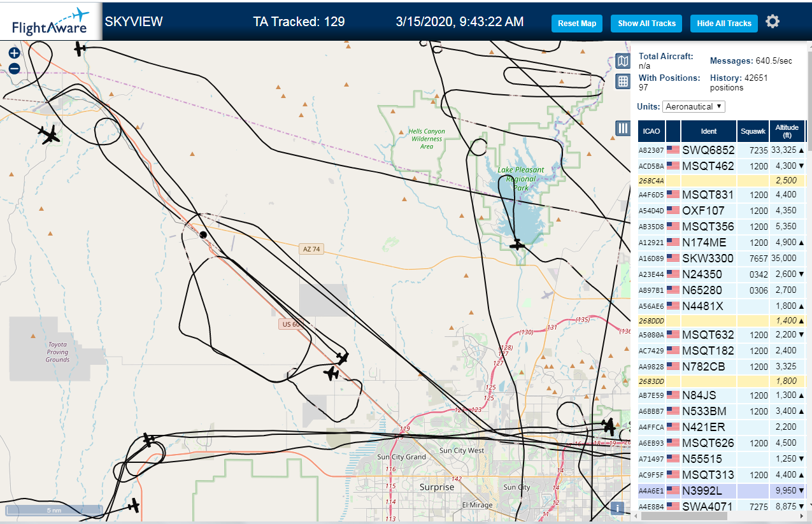The width and height of the screenshot is (812, 524).
Task: Click US flag in N3992L row
Action: click(x=673, y=491)
